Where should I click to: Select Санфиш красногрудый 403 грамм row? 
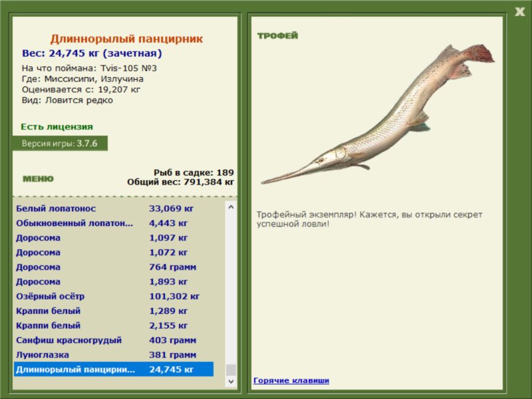[x=114, y=340]
